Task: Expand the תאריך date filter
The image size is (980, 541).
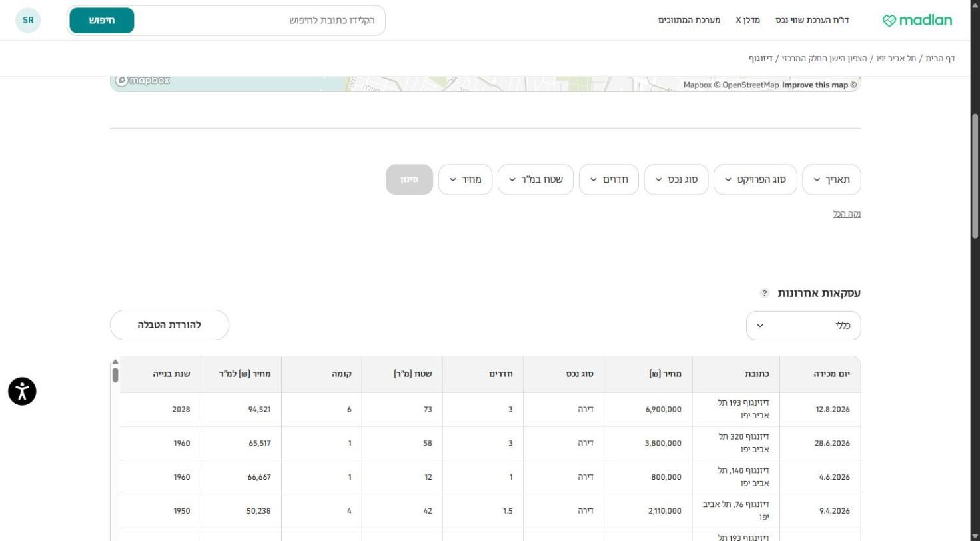Action: [831, 179]
